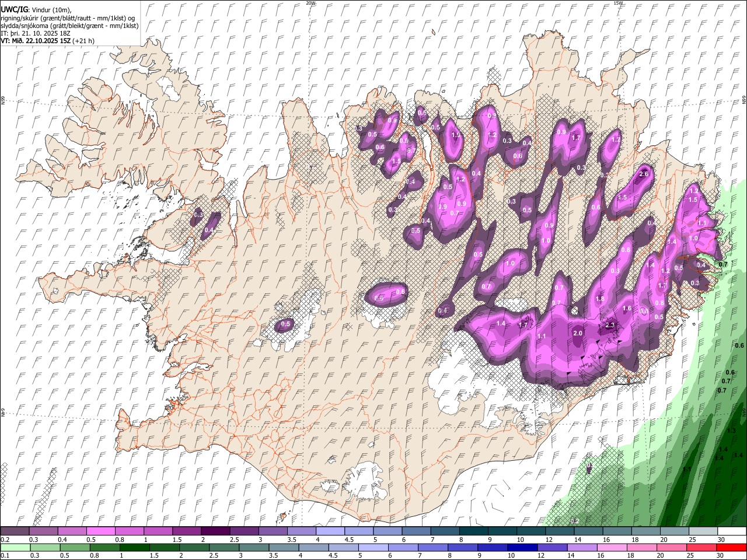This screenshot has height=560, width=747.
Task: Click the 2.3 snowfall value on the map
Action: tap(610, 325)
